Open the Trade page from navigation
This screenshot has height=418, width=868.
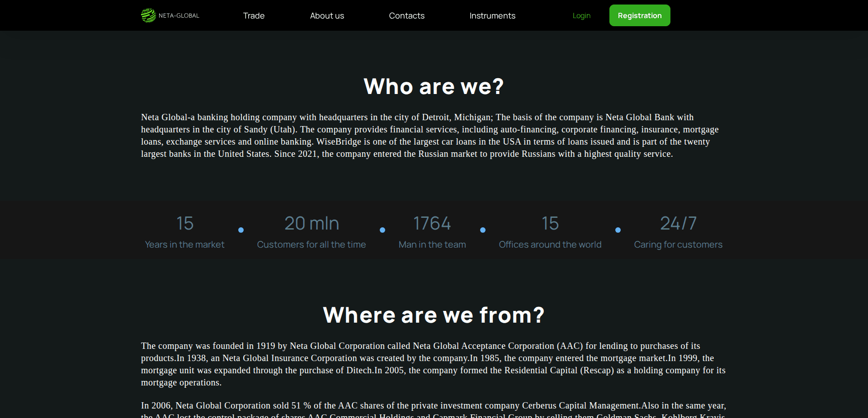[x=254, y=15]
